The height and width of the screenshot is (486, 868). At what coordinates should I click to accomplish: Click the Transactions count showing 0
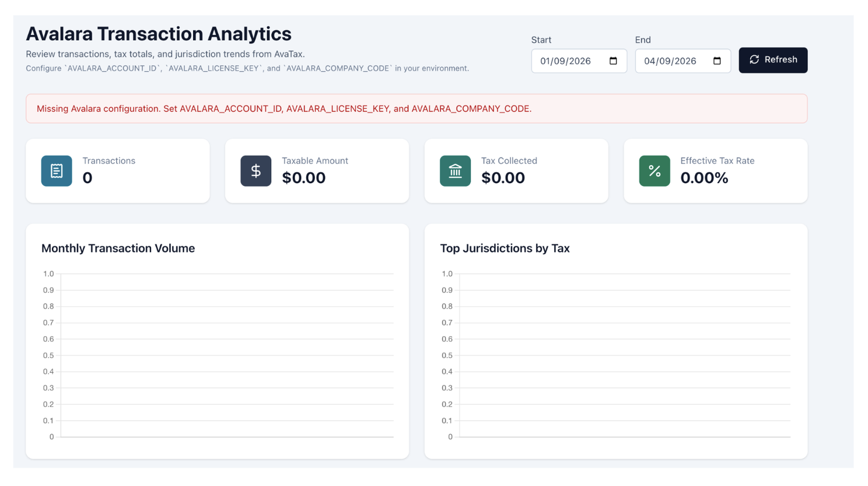click(87, 178)
